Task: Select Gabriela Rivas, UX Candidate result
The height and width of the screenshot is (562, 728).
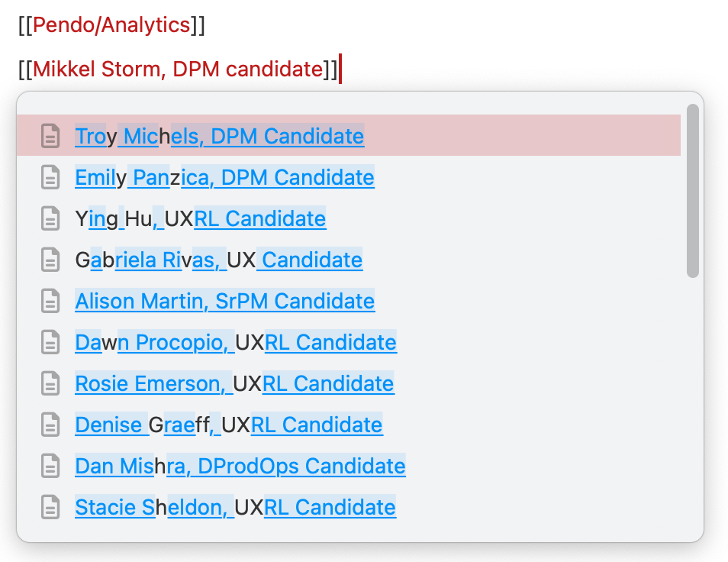Action: pos(349,260)
